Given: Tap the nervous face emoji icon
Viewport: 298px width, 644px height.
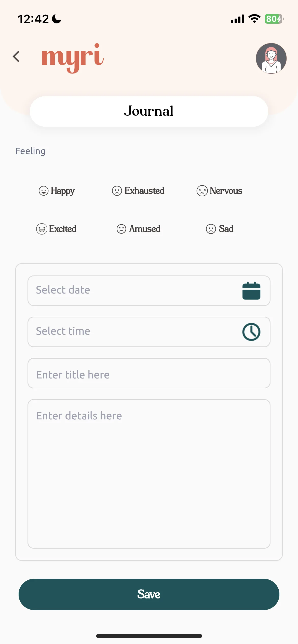Looking at the screenshot, I should coord(202,191).
